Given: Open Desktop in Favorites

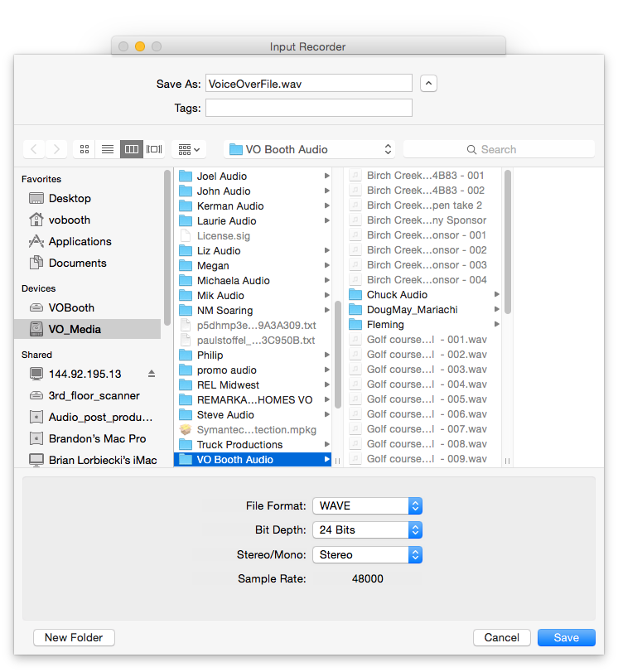Looking at the screenshot, I should pyautogui.click(x=89, y=198).
